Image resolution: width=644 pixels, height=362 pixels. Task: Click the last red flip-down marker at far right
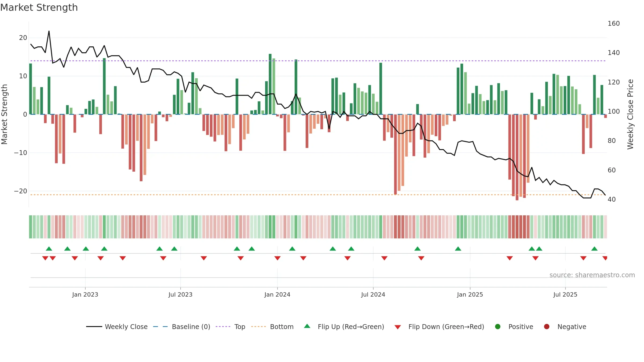605,258
